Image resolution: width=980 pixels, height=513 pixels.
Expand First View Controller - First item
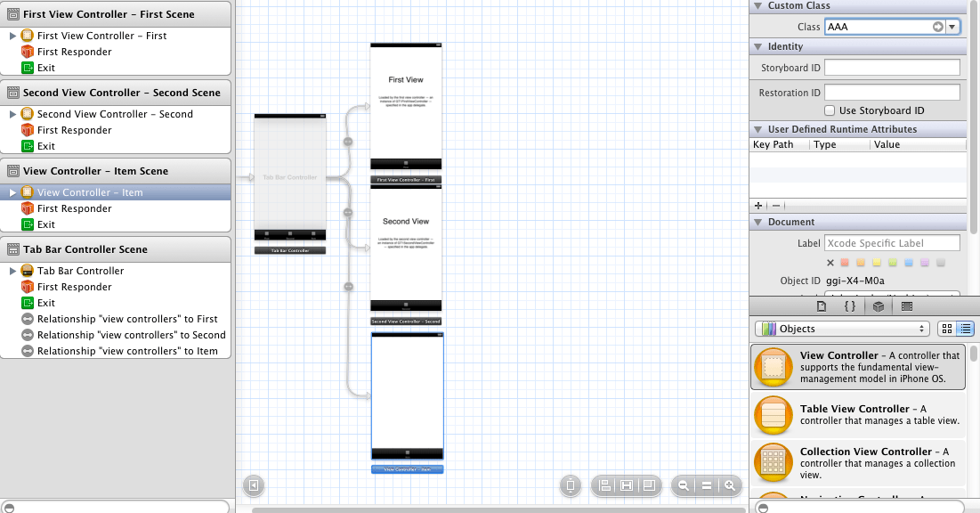(11, 36)
